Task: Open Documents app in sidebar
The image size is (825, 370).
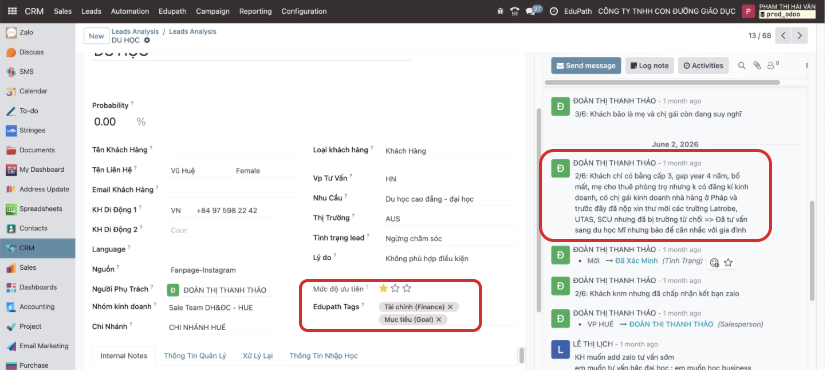Action: [x=37, y=150]
